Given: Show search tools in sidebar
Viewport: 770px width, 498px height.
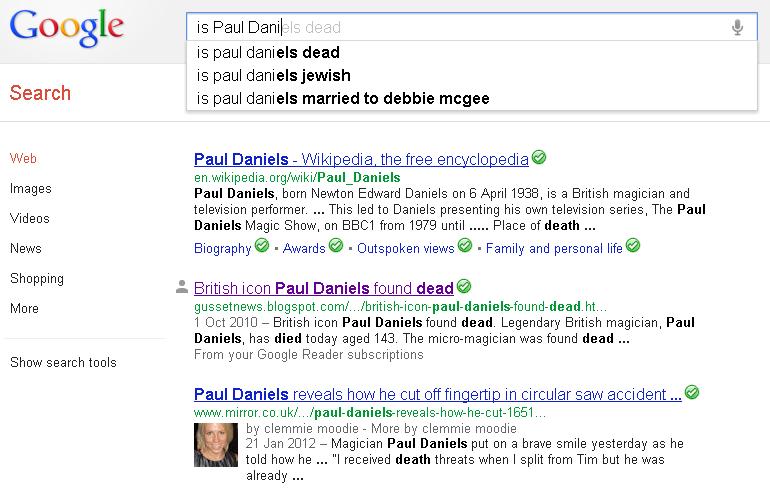Looking at the screenshot, I should point(63,362).
